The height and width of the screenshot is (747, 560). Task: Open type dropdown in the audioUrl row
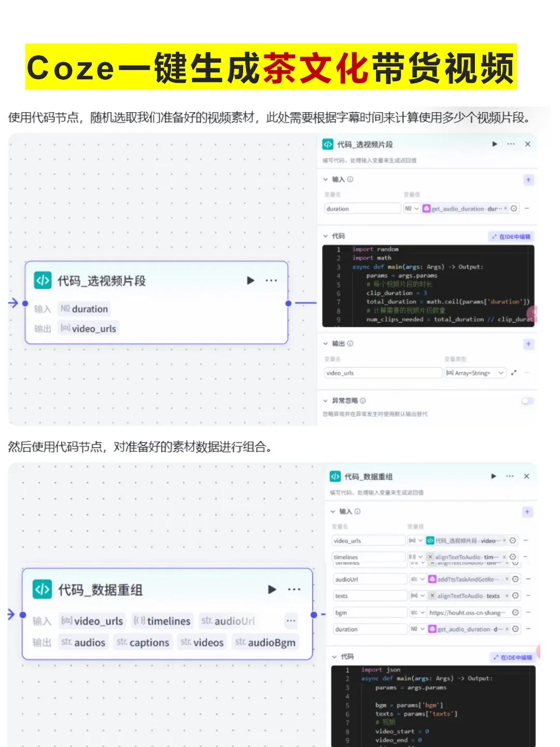pos(417,579)
